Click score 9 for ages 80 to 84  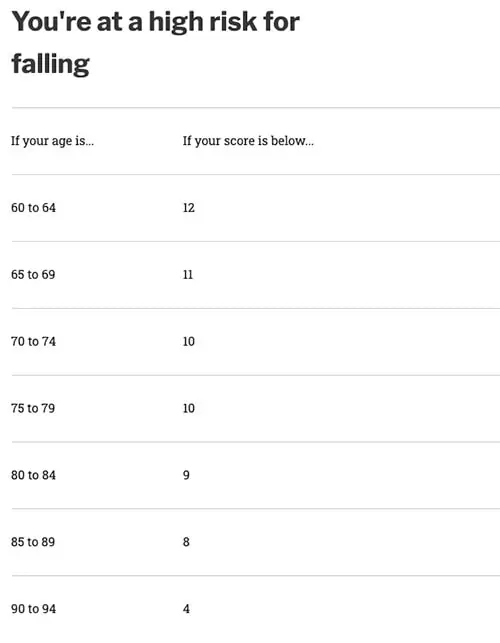tap(186, 475)
